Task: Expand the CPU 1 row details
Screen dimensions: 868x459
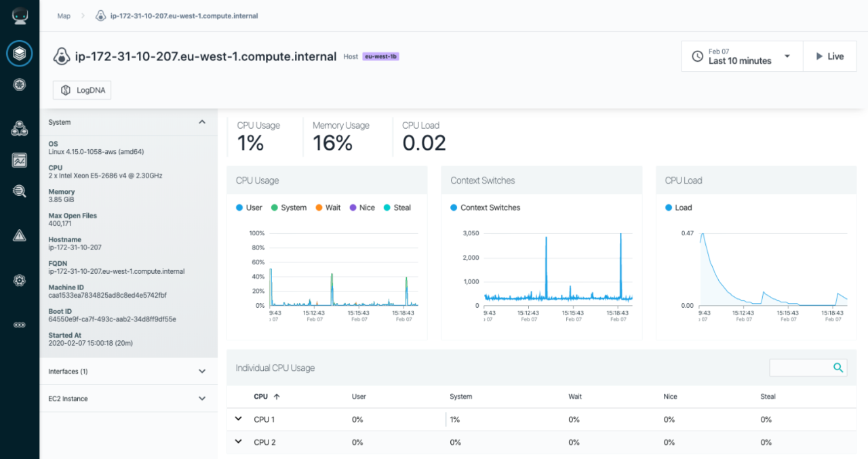Action: click(x=238, y=419)
